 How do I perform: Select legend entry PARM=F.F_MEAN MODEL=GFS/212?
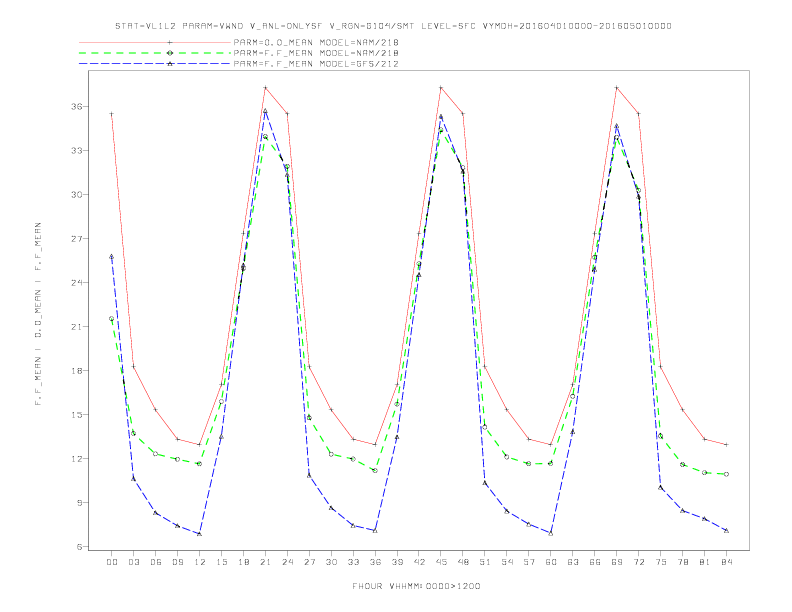pos(316,64)
